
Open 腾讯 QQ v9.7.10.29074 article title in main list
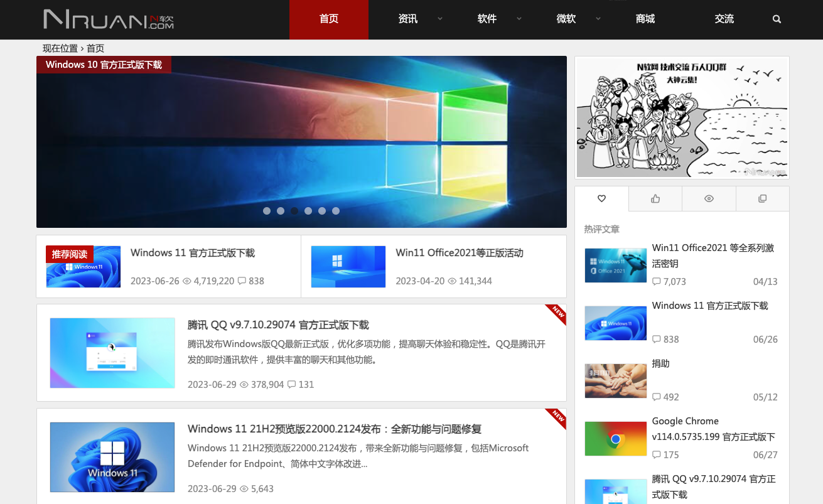click(278, 325)
